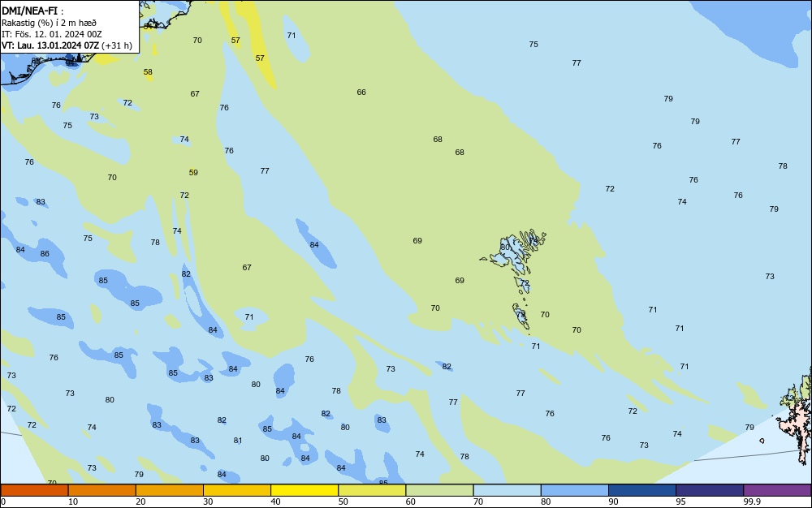Choose the purple legend swatch above 99.9

point(777,490)
